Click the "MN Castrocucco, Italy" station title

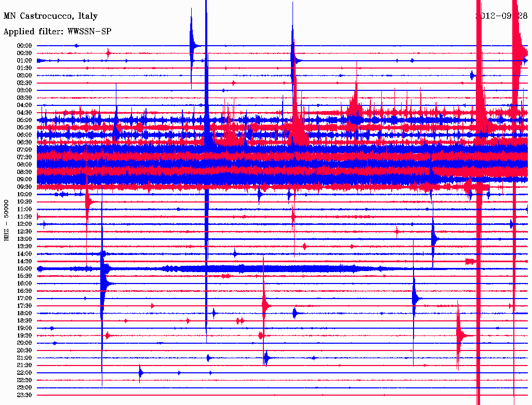(x=50, y=16)
